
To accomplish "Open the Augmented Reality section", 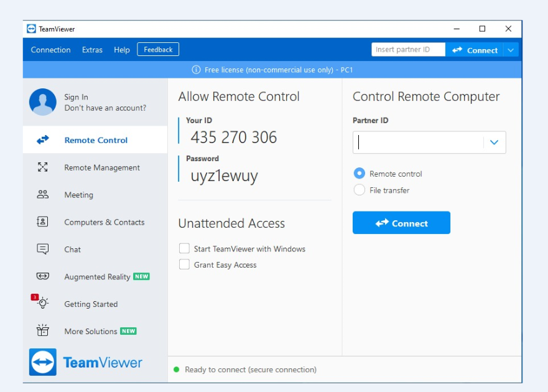I will pyautogui.click(x=95, y=276).
